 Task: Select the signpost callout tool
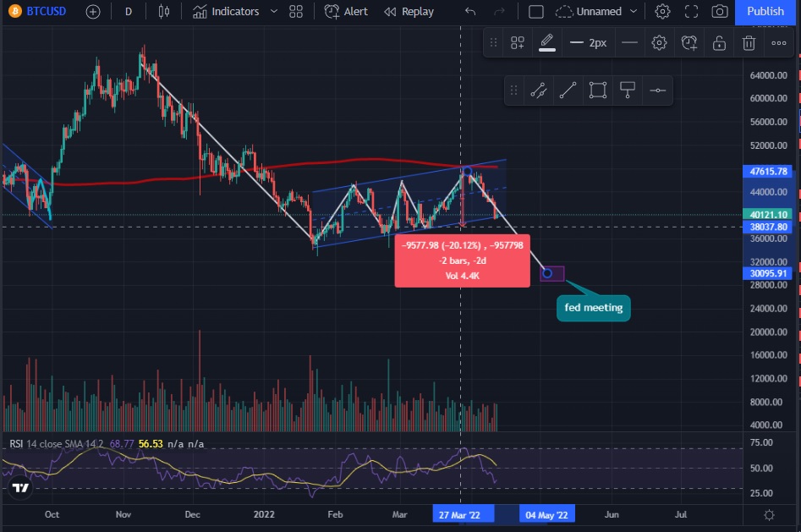pos(628,90)
